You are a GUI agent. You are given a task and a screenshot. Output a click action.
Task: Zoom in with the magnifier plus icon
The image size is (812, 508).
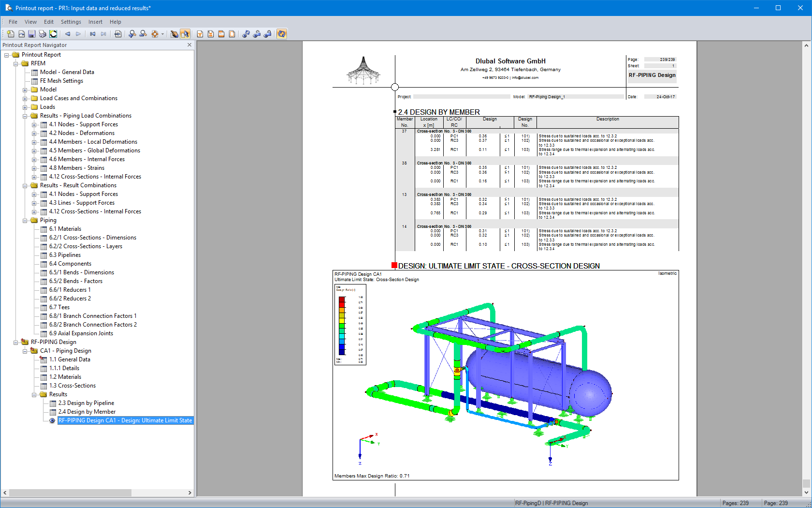[x=132, y=34]
